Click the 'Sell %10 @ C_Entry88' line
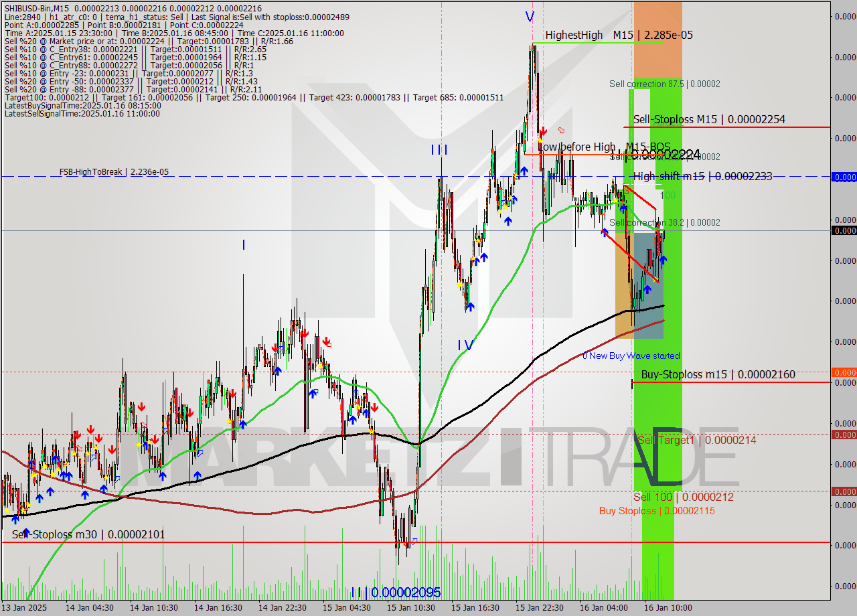Viewport: 857px width, 616px height. 129,65
